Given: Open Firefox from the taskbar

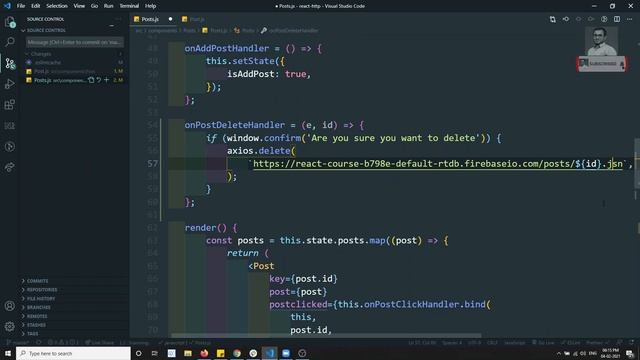Looking at the screenshot, I should pos(204,353).
